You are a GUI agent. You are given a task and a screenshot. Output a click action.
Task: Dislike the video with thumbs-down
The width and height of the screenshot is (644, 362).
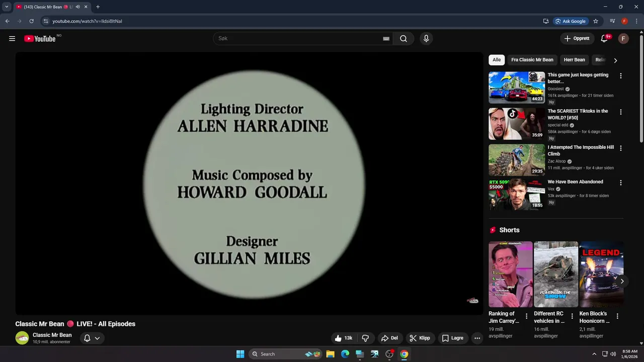pyautogui.click(x=366, y=338)
